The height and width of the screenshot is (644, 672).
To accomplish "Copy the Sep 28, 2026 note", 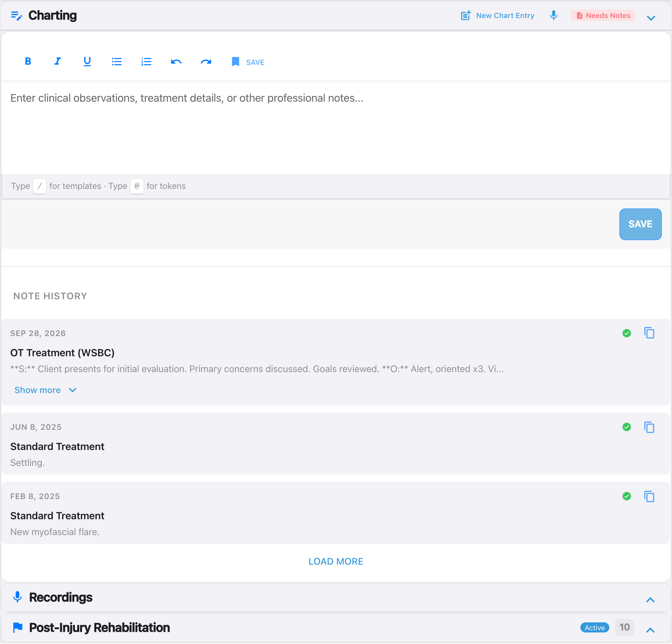I will click(649, 333).
